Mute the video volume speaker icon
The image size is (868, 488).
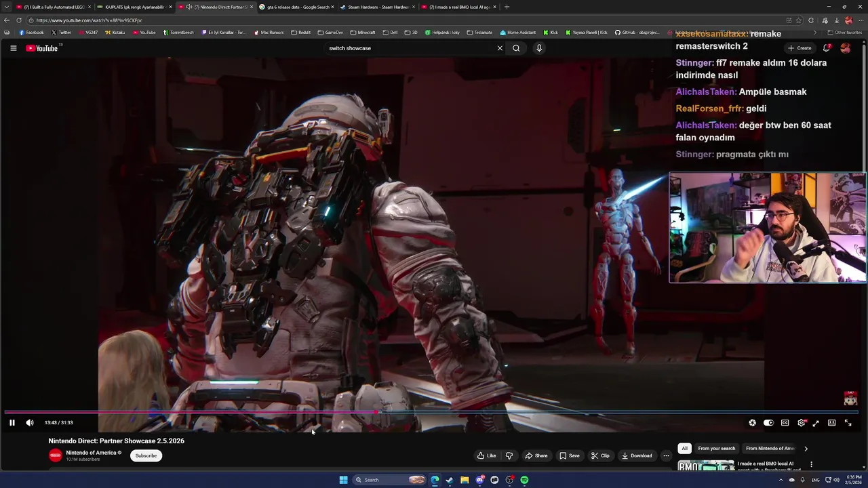[x=30, y=423]
